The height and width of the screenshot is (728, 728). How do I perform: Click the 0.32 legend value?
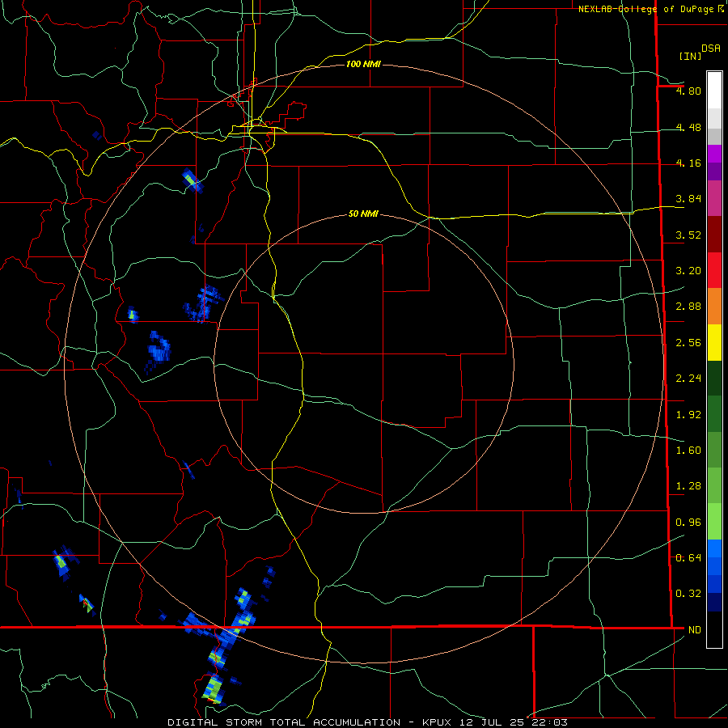(x=688, y=594)
